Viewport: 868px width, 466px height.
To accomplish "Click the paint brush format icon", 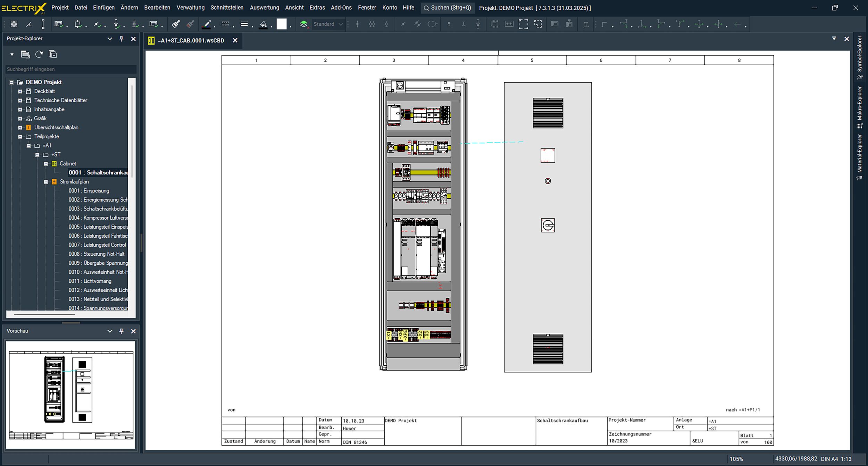I will [x=176, y=24].
